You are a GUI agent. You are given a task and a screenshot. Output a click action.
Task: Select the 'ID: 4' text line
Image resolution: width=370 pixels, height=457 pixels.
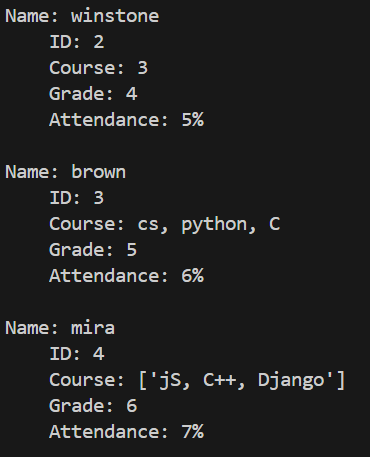(77, 354)
